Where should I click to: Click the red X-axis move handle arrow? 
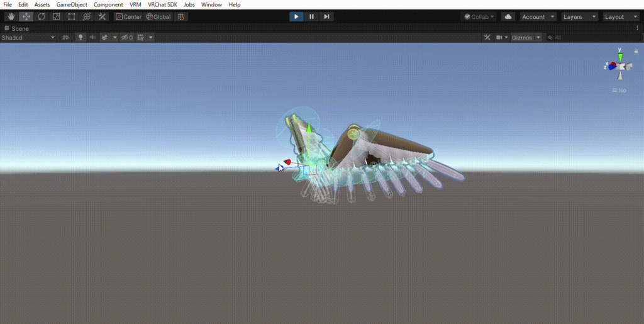287,162
